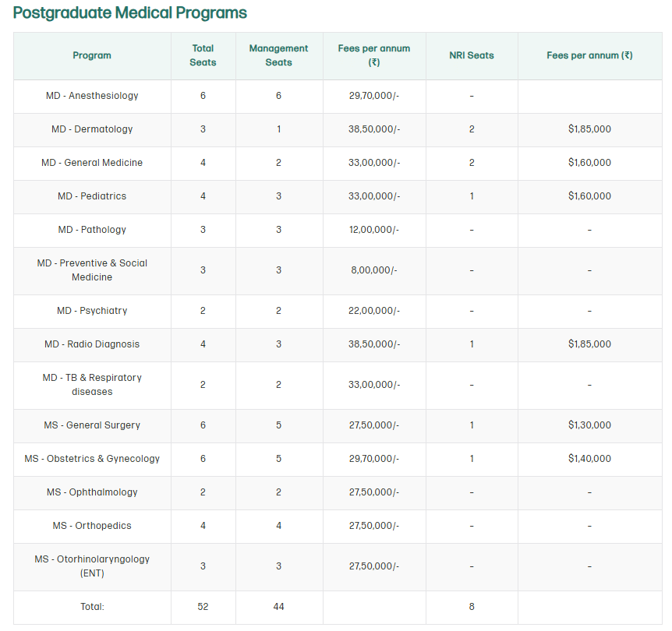Viewport: 672px width, 631px height.
Task: Select the 8,00,000/- fee amount
Action: click(374, 270)
